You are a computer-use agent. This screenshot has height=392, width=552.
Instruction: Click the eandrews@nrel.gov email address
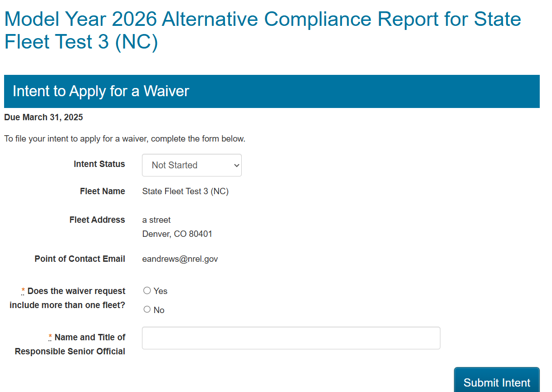pos(180,259)
